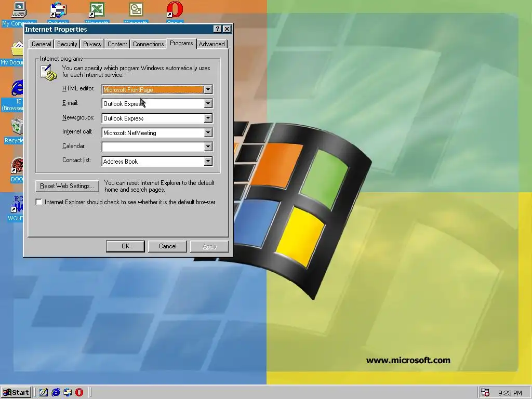Close the Internet Properties dialog

click(227, 29)
